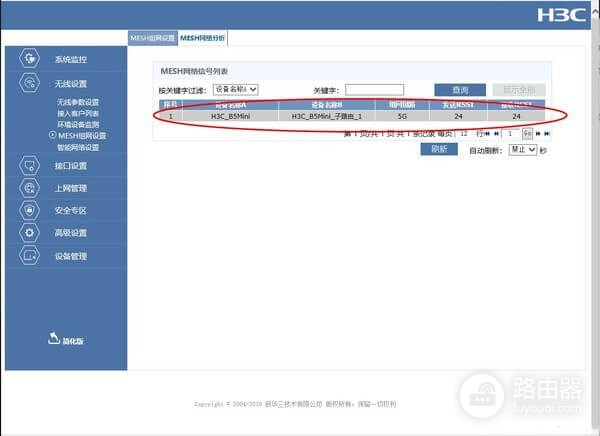Image resolution: width=600 pixels, height=436 pixels.
Task: Click the 显示全部 show all button
Action: pyautogui.click(x=519, y=90)
